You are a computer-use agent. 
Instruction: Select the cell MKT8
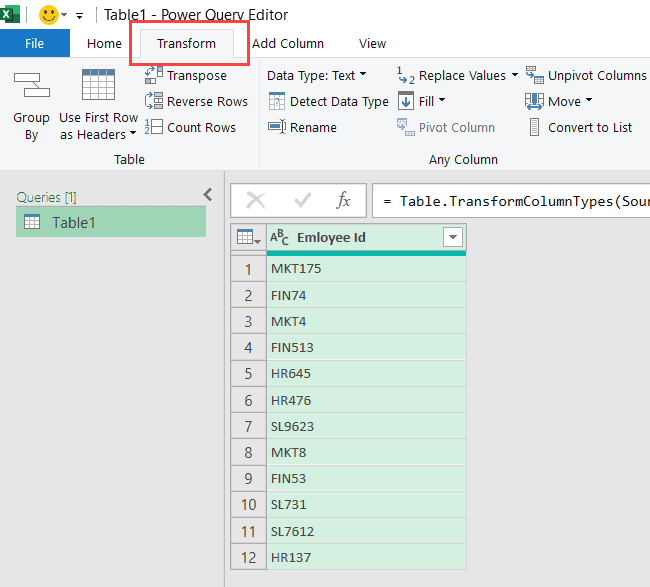366,452
